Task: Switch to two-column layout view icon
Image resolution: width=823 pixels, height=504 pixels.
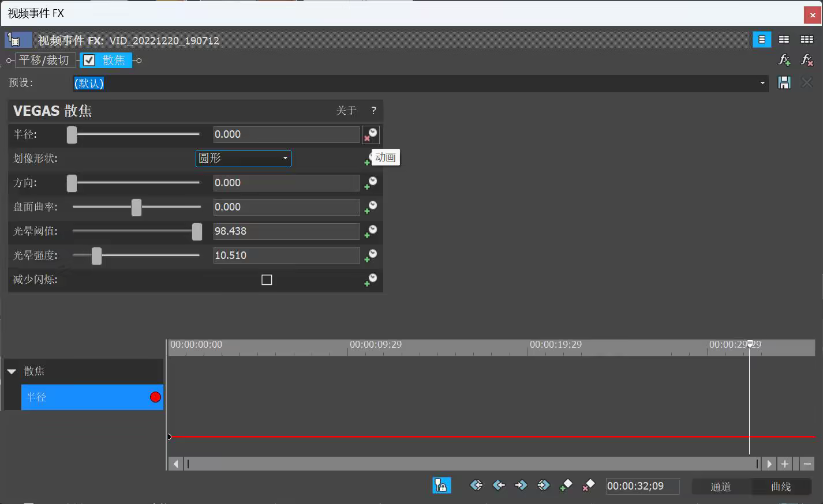Action: (x=784, y=40)
